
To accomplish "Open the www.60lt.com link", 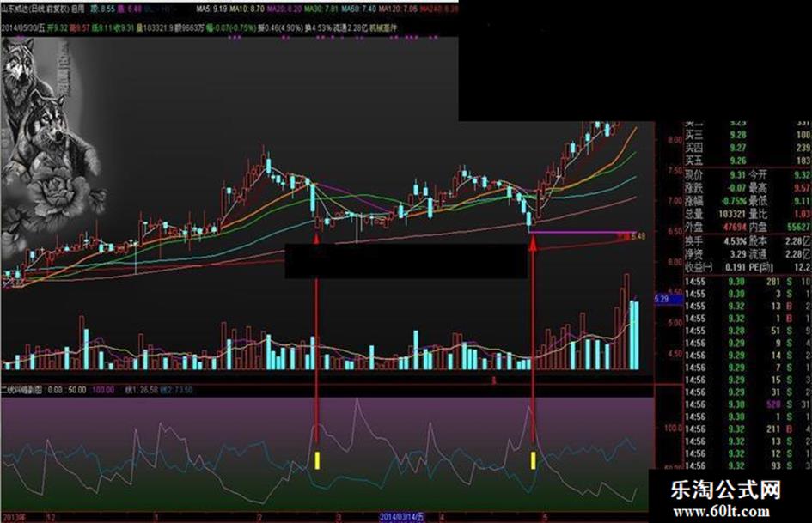I will 721,512.
